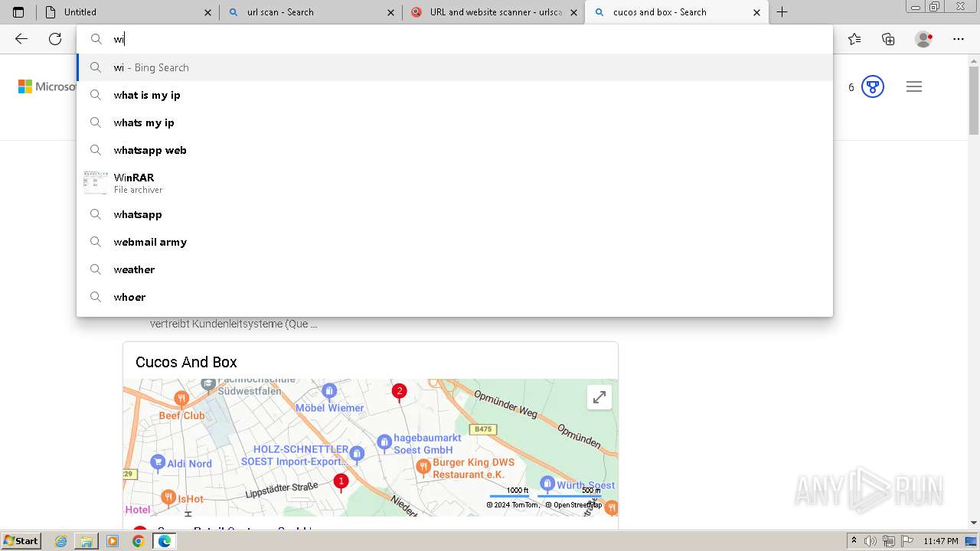Open the Bing hamburger menu
The height and width of the screenshot is (551, 980).
[x=914, y=86]
